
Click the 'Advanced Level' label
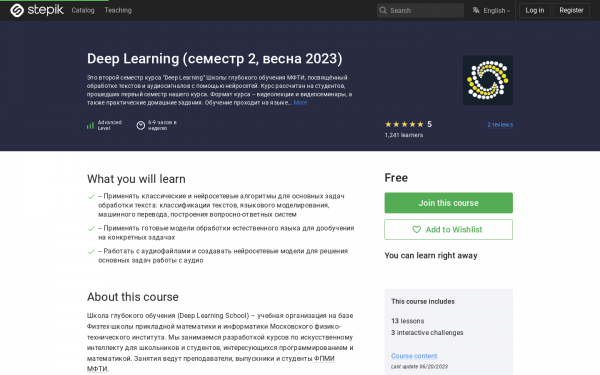[109, 125]
